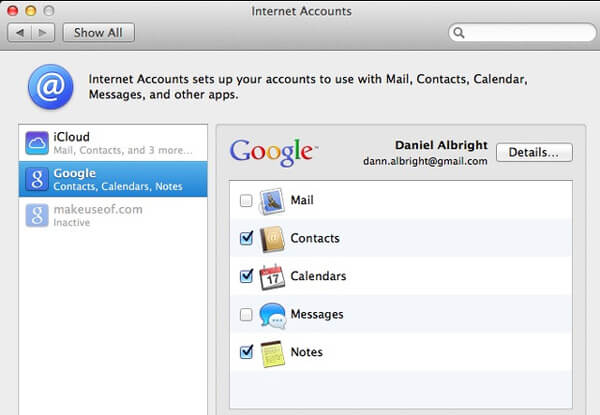The height and width of the screenshot is (415, 600).
Task: Click the Notes service label
Action: coord(307,352)
